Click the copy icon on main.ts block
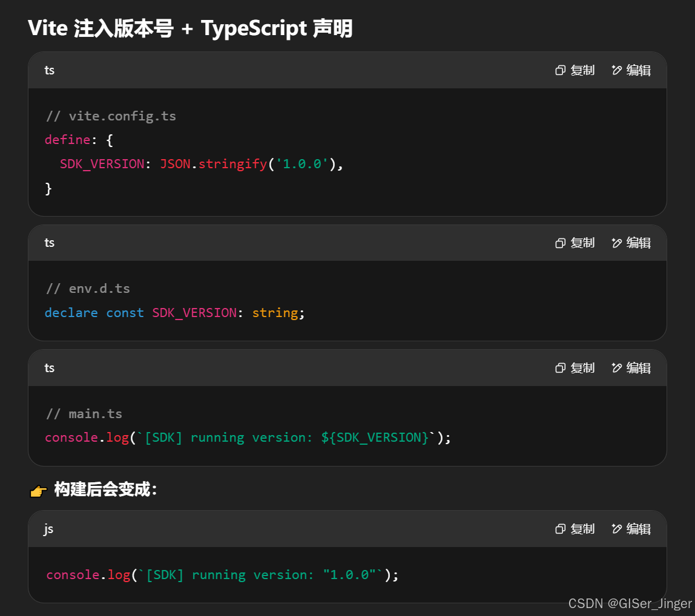The image size is (695, 616). pos(560,368)
